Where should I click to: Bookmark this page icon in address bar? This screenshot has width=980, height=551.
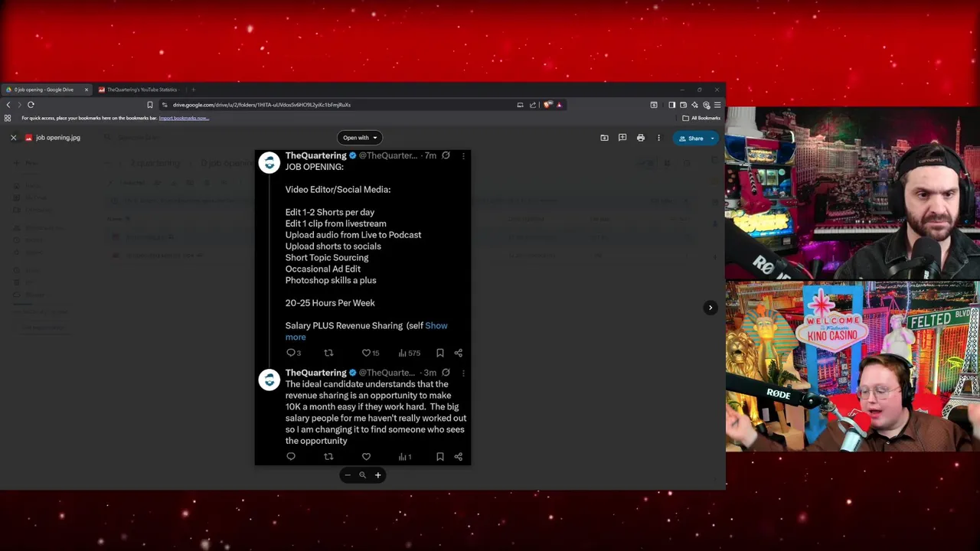pyautogui.click(x=150, y=105)
